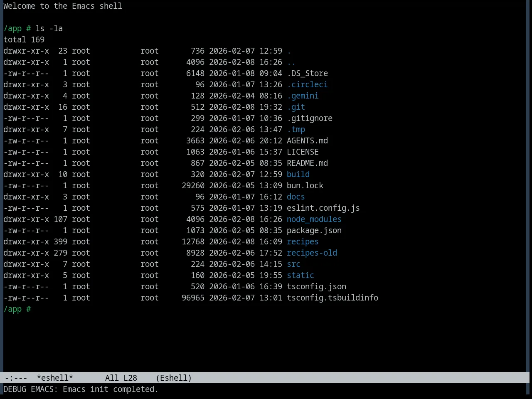Click the build directory name

[x=298, y=174]
